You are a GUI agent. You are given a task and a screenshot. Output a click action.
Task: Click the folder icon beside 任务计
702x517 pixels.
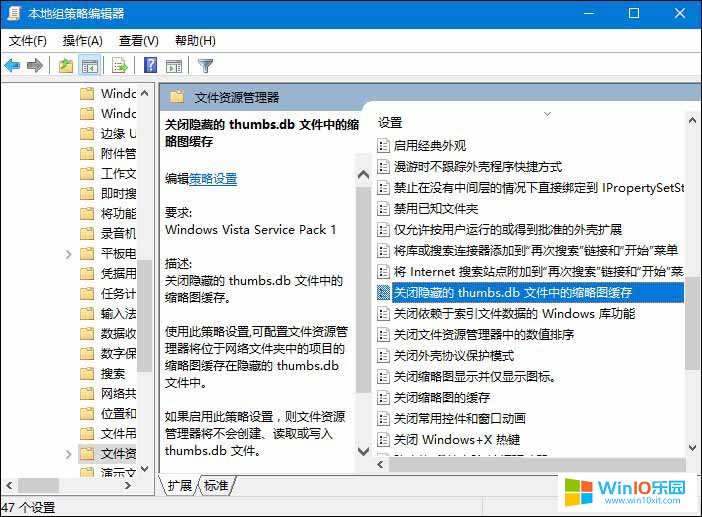click(x=87, y=294)
